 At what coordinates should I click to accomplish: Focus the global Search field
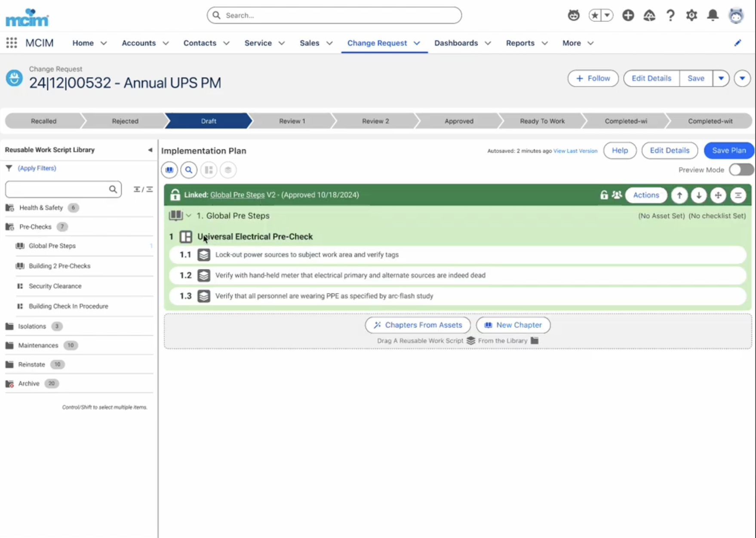(334, 15)
